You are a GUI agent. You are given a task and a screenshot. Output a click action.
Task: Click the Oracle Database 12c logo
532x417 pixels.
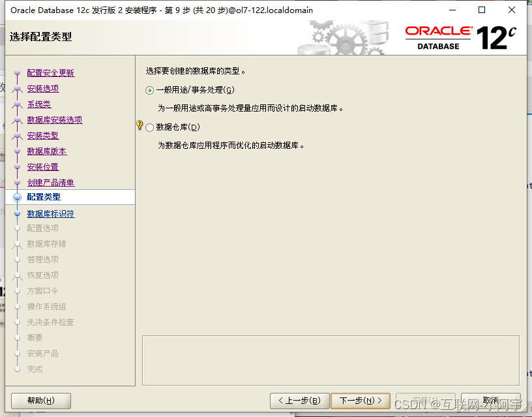tap(461, 38)
